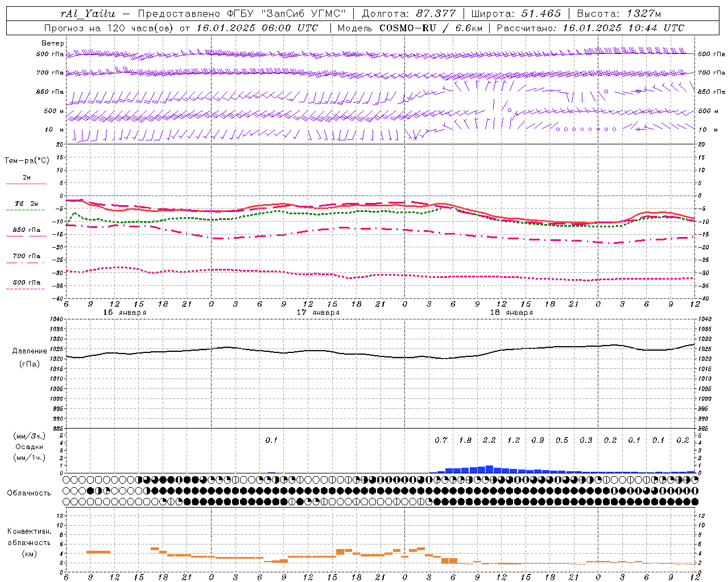Viewport: 728px width, 582px height.
Task: Click the Облачность row label
Action: [29, 493]
